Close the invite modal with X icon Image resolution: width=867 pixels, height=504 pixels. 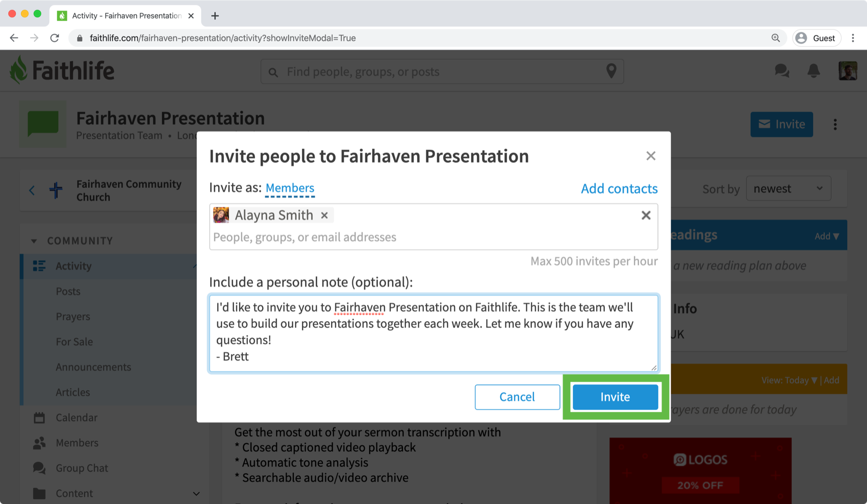tap(651, 156)
